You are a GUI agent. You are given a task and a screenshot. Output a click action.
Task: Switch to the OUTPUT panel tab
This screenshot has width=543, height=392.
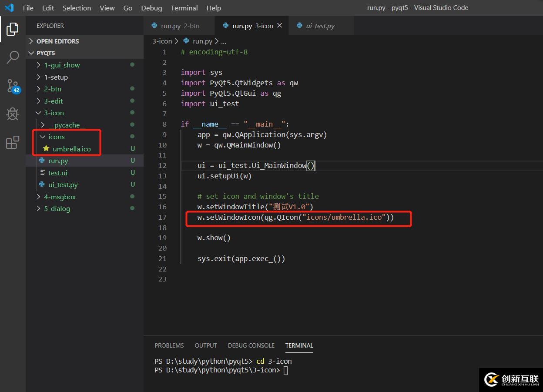tap(206, 345)
